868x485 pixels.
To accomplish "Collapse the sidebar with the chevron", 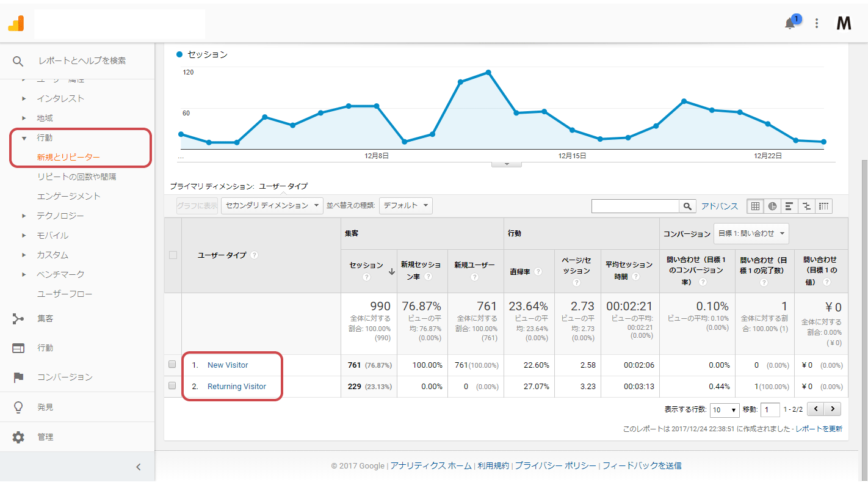I will [139, 467].
